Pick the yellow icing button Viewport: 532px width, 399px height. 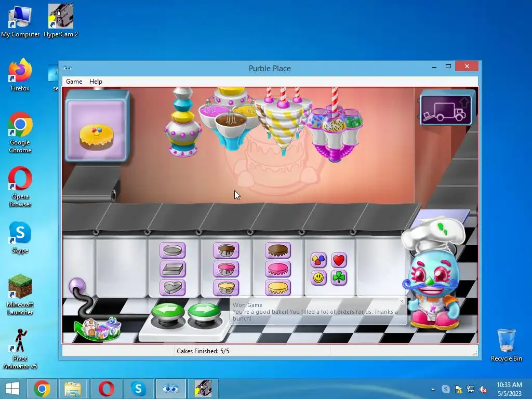[278, 287]
